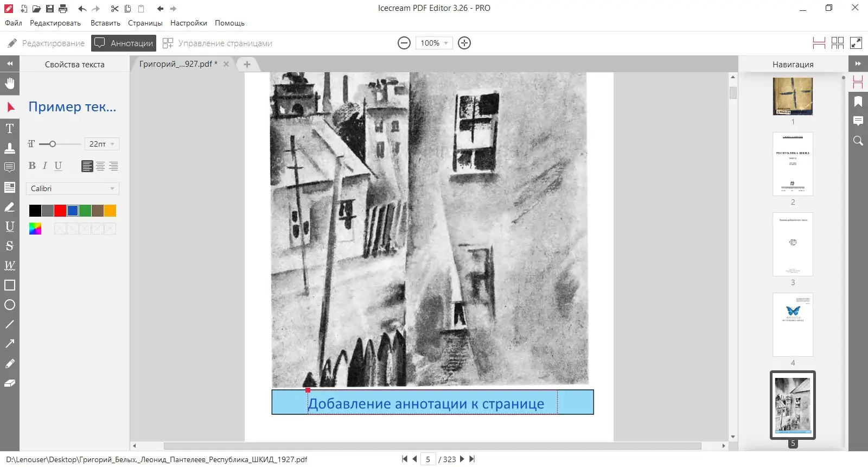Image resolution: width=868 pixels, height=467 pixels.
Task: Select the Wavy underline tool
Action: tap(10, 266)
